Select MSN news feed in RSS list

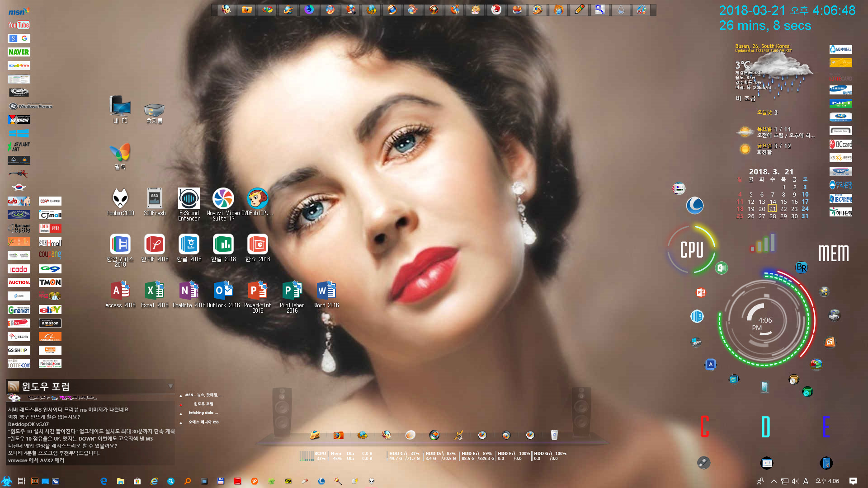(x=203, y=395)
